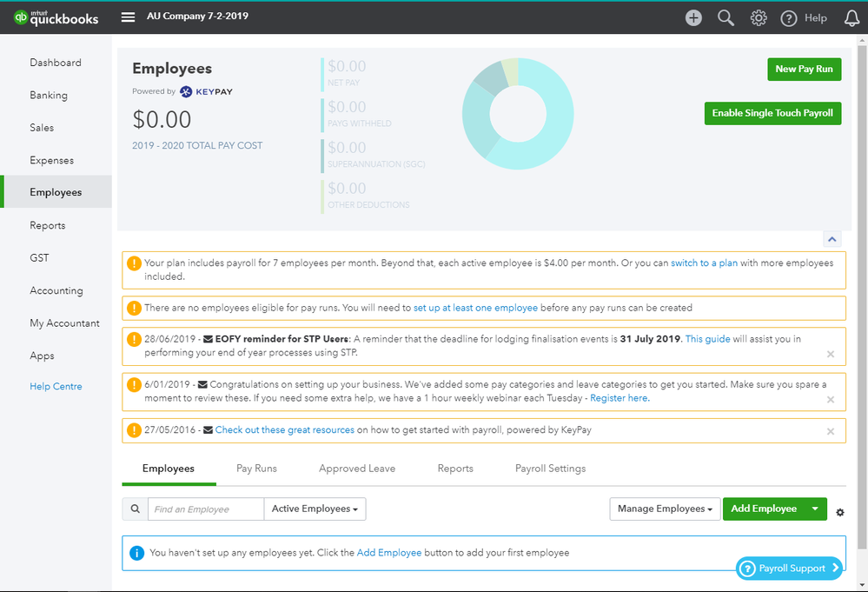Open employee list settings gear
Viewport: 868px width, 592px height.
point(840,512)
